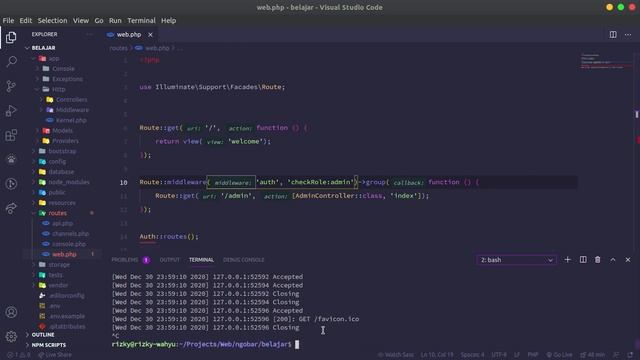Open the File menu
Viewport: 640px width, 360px height.
(x=8, y=20)
